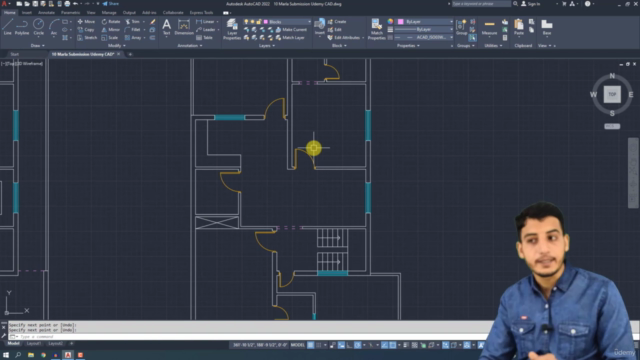Image resolution: width=640 pixels, height=360 pixels.
Task: Open the ByLayer color dropdown
Action: (x=425, y=22)
